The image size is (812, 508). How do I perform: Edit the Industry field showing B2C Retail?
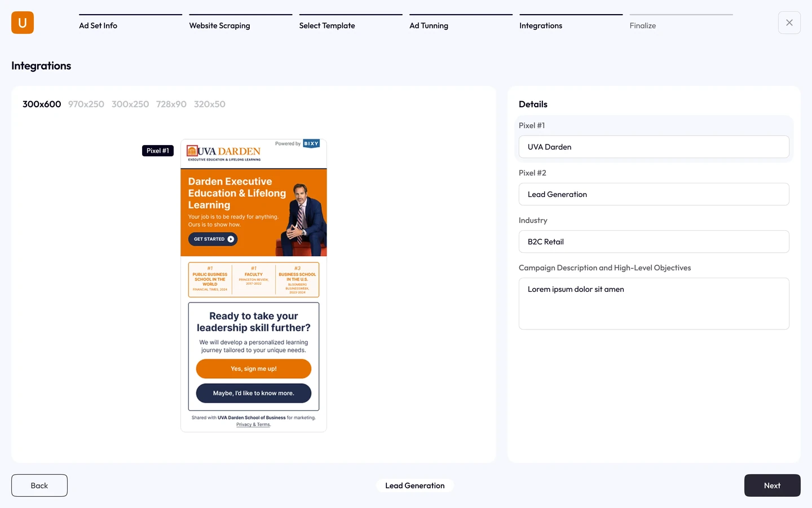[x=654, y=242]
